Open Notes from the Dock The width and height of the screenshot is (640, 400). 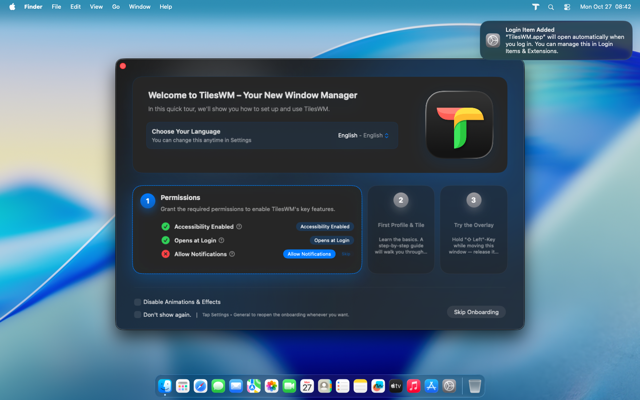[360, 386]
